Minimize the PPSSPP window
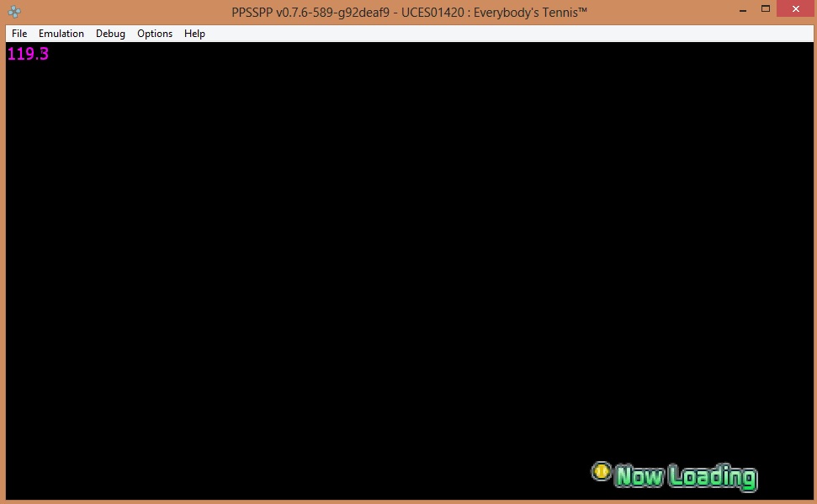This screenshot has height=504, width=817. (x=743, y=9)
